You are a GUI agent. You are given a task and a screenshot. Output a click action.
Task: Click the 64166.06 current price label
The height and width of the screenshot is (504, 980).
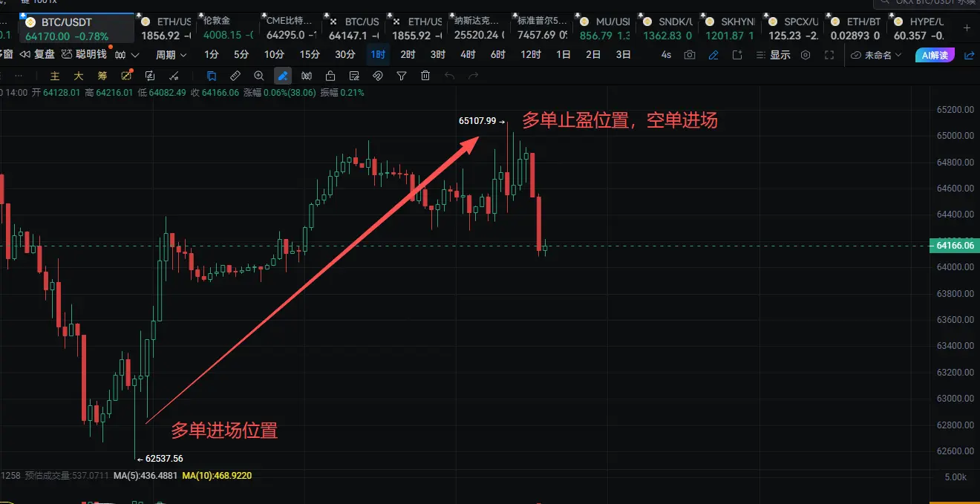954,246
